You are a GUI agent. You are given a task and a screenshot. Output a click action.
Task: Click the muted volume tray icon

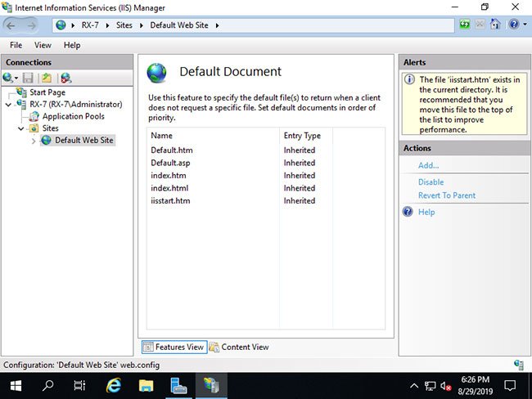[x=446, y=386]
